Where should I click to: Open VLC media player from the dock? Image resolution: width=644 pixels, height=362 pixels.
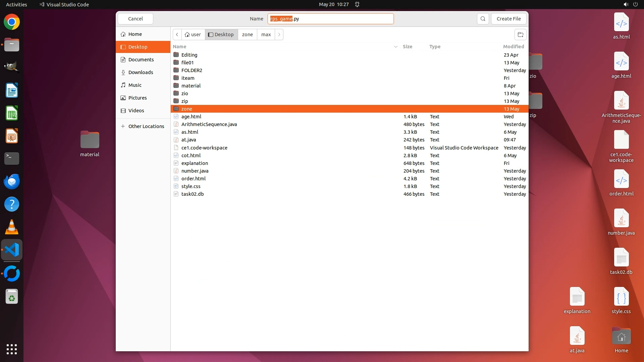[x=12, y=227]
